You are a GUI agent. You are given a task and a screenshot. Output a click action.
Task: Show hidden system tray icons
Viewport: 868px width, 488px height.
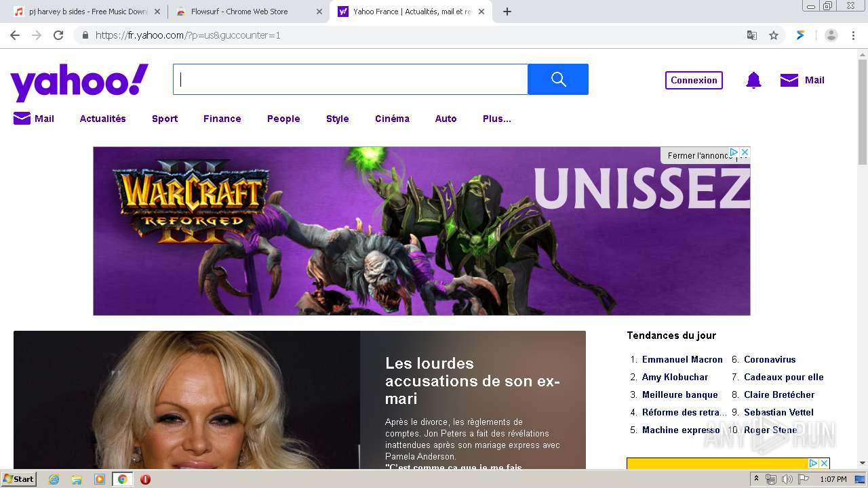point(757,479)
